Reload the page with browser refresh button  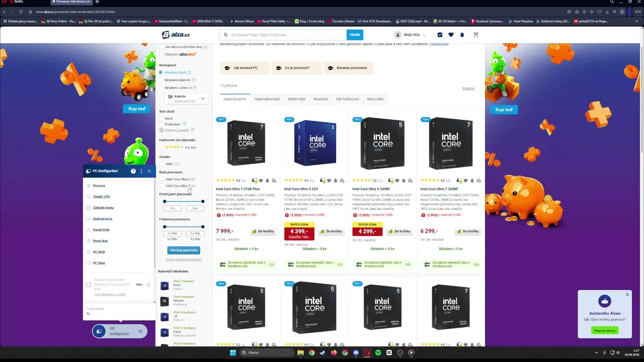(21, 12)
